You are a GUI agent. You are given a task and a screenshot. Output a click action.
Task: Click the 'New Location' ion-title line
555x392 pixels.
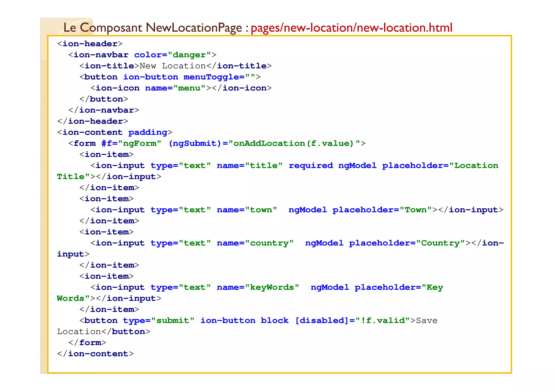175,66
